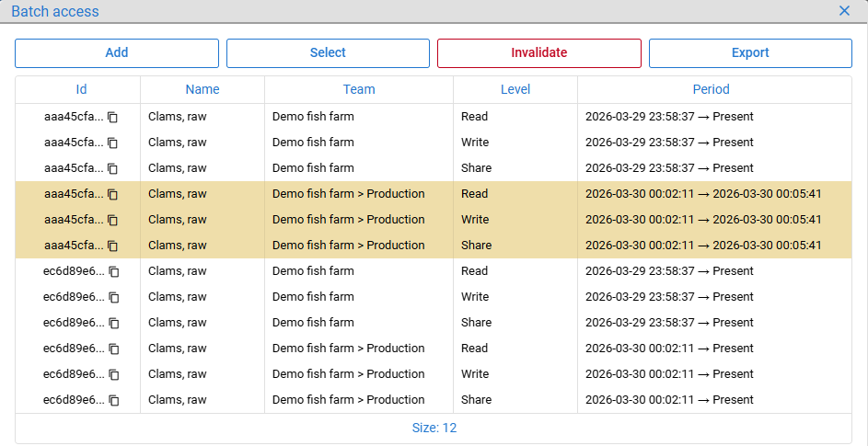Viewport: 868px width, 446px height.
Task: Copy Id in ec6d89e6 Demo fish farm Write row
Action: (x=114, y=297)
